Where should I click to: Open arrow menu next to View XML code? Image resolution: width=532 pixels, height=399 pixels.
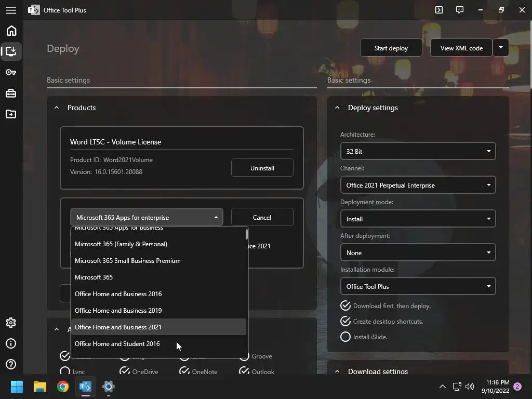coord(501,48)
